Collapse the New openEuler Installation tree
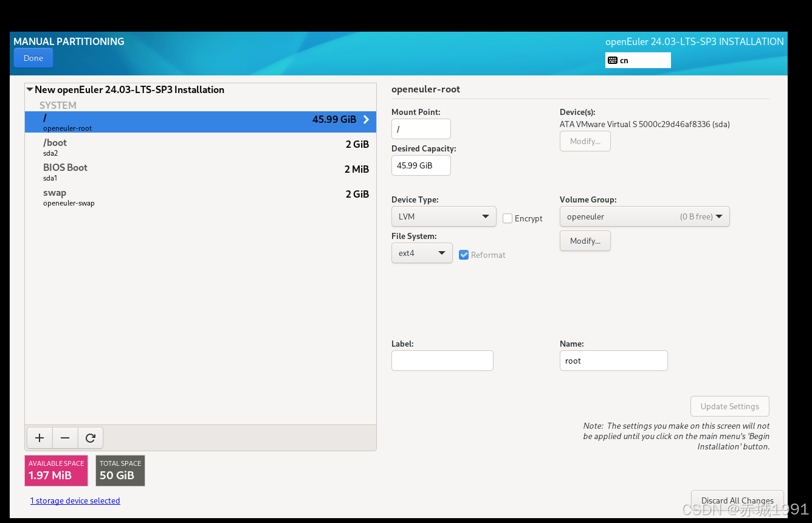The height and width of the screenshot is (523, 812). click(29, 89)
